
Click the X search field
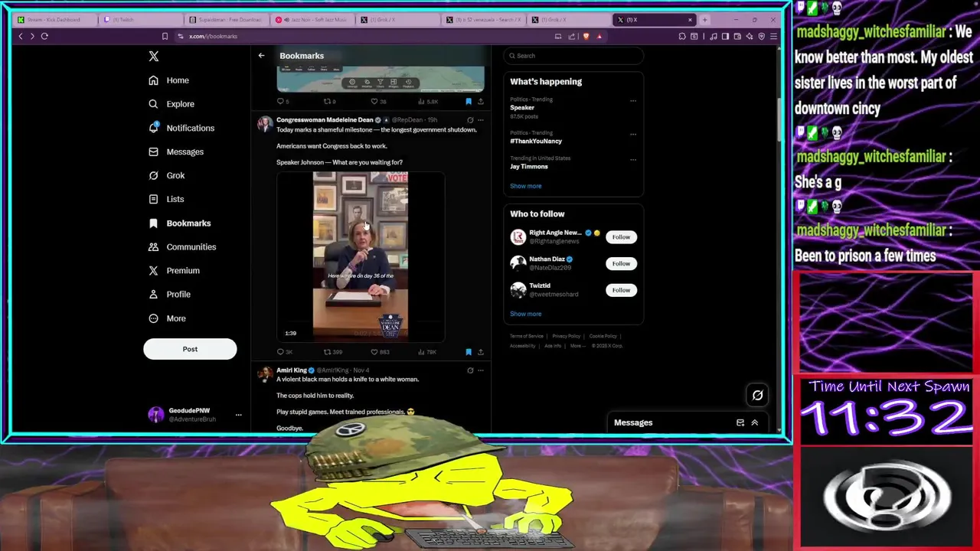tap(573, 55)
